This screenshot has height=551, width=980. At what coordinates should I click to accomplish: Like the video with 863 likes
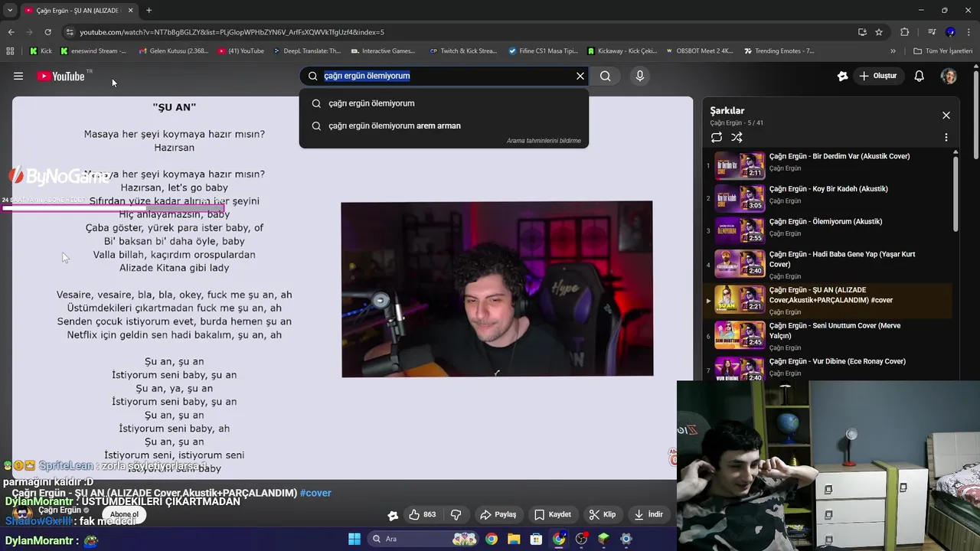(x=423, y=514)
